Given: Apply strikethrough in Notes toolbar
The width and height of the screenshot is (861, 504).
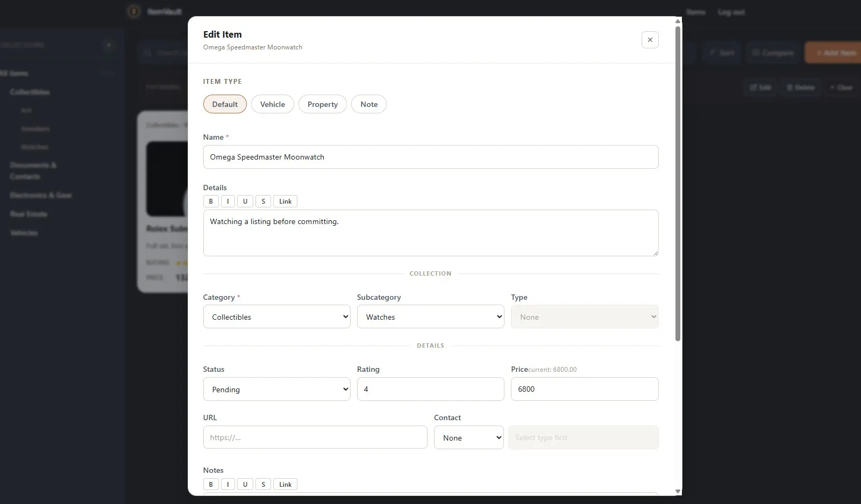Looking at the screenshot, I should point(263,485).
